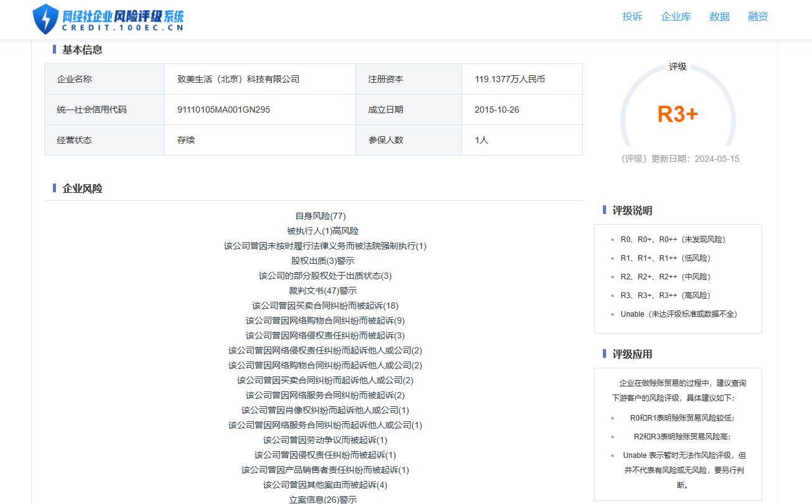The image size is (812, 504).
Task: Click the 企业名称 label cell
Action: 105,79
